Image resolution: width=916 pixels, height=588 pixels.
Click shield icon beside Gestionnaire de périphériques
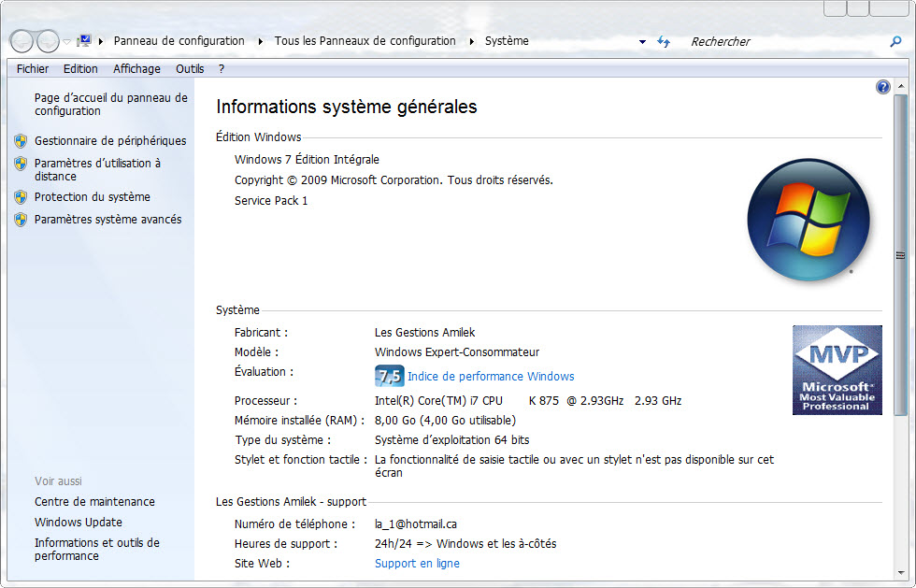point(21,141)
